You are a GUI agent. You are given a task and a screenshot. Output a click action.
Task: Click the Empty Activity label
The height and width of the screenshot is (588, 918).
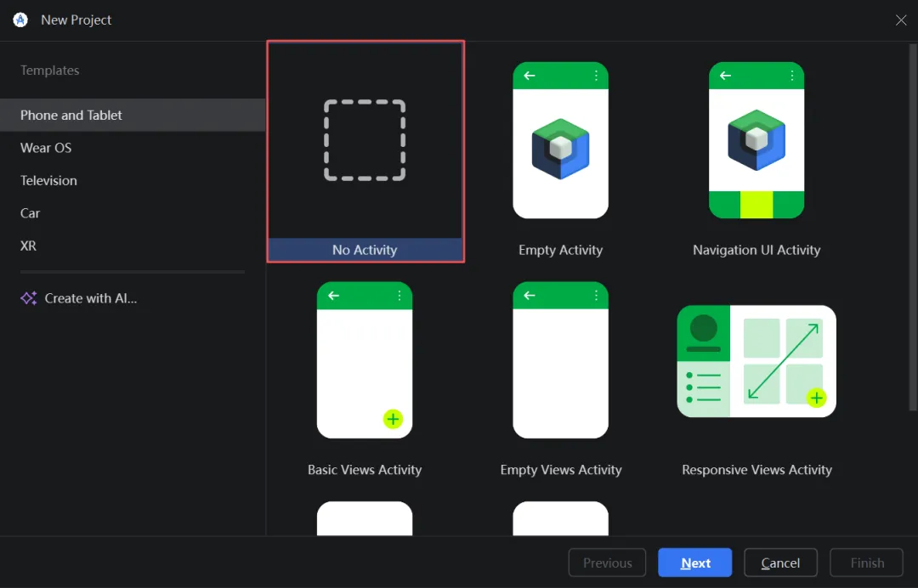[x=560, y=250]
